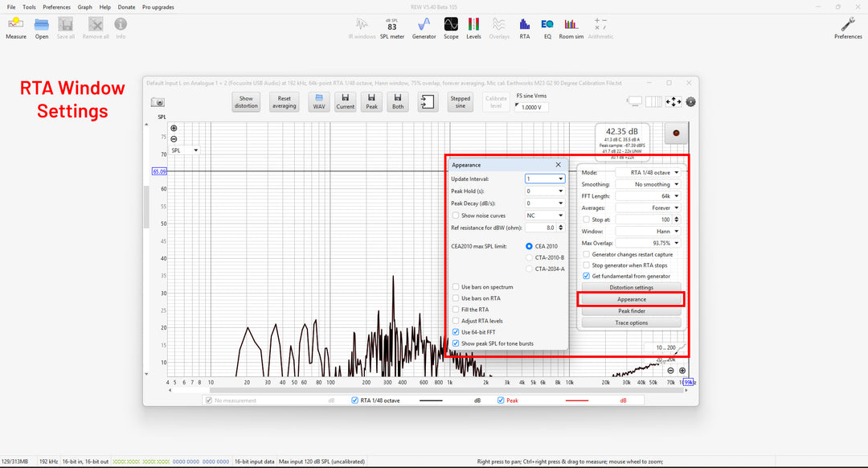Viewport: 868px width, 468px height.
Task: Enable Use bars on RTA checkbox
Action: click(456, 298)
